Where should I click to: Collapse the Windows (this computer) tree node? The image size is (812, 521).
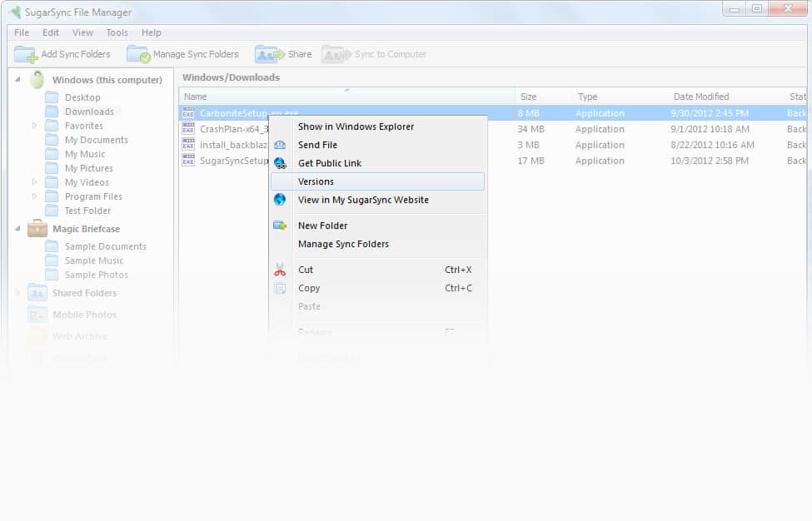click(x=18, y=80)
